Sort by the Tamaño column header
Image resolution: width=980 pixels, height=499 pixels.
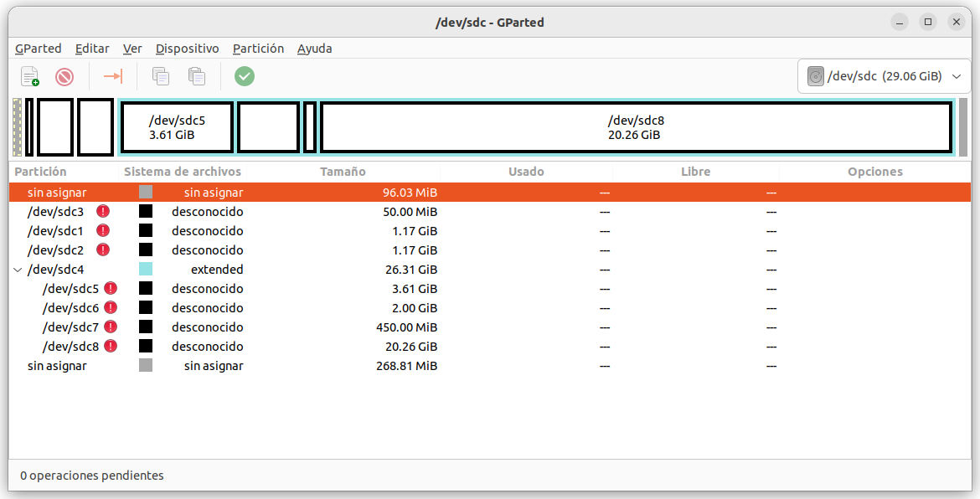click(x=343, y=171)
